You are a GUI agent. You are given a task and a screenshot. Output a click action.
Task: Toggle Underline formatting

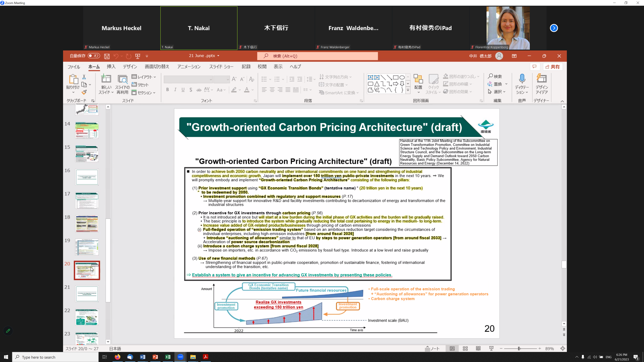click(183, 90)
